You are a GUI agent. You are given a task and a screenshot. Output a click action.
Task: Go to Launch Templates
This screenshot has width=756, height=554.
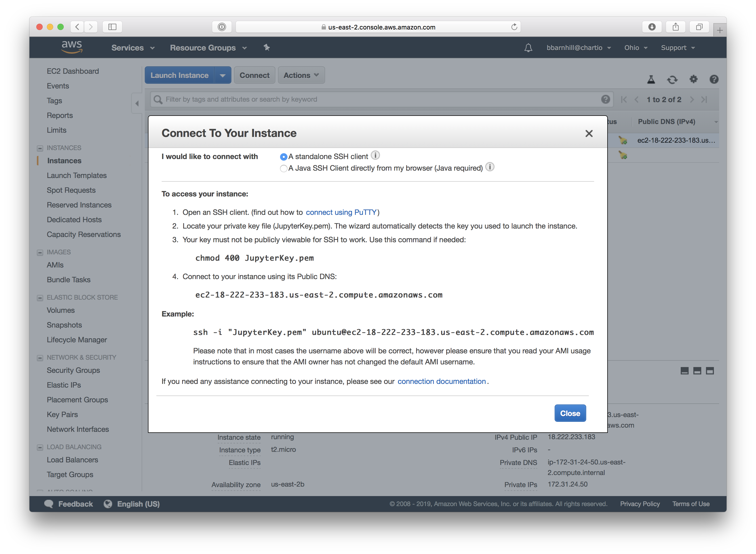click(x=76, y=175)
